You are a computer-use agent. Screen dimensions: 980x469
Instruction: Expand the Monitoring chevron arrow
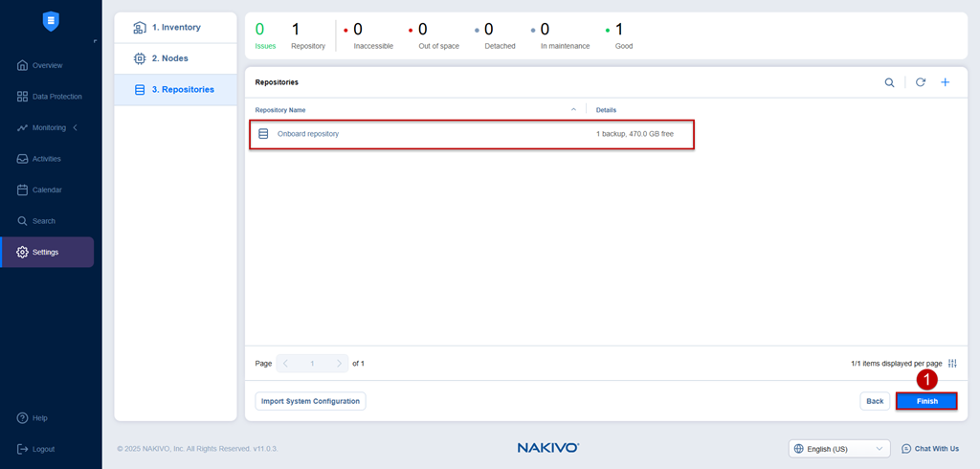click(75, 127)
